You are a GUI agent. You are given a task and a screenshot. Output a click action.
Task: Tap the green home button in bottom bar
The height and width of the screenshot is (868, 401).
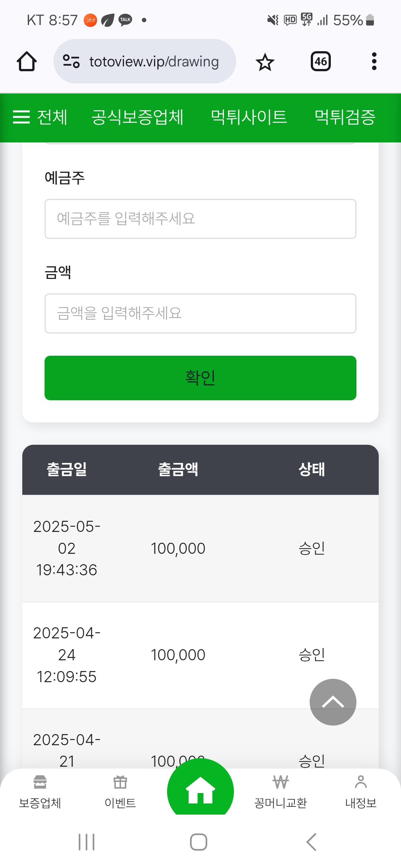coord(200,790)
